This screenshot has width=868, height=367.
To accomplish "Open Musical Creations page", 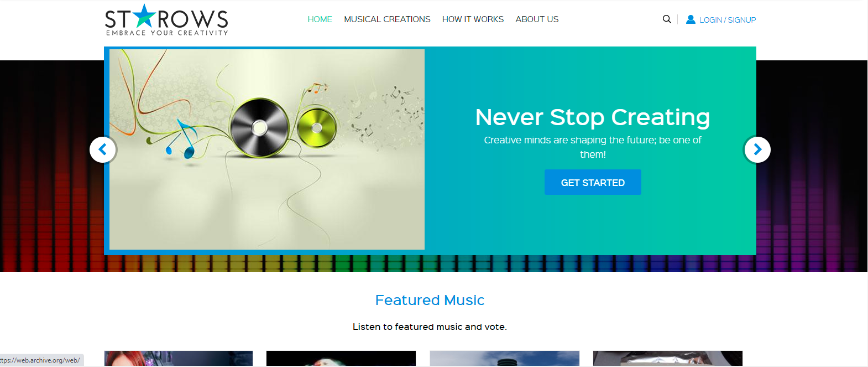I will point(387,19).
